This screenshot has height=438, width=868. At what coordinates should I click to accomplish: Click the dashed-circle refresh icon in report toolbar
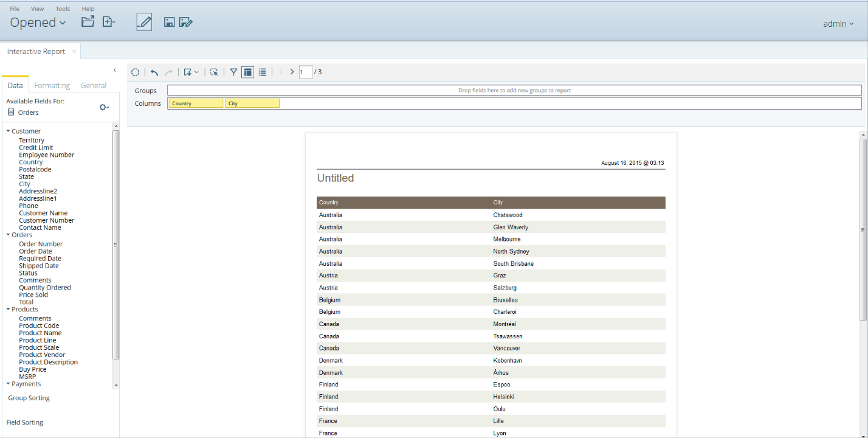(136, 72)
